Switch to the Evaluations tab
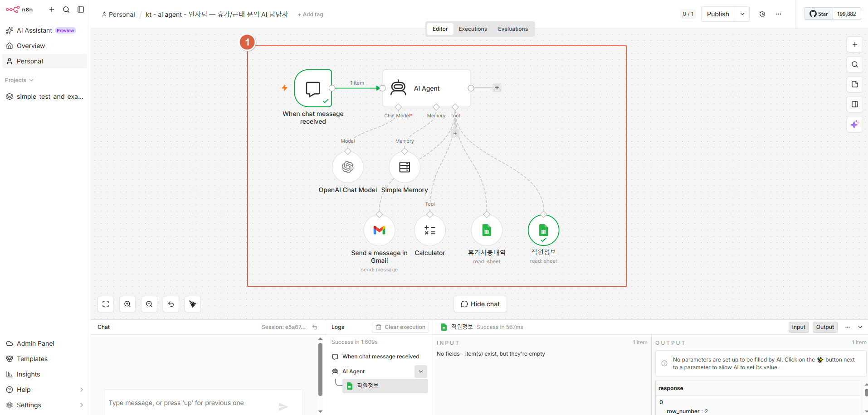Viewport: 868px width, 415px height. (x=513, y=29)
